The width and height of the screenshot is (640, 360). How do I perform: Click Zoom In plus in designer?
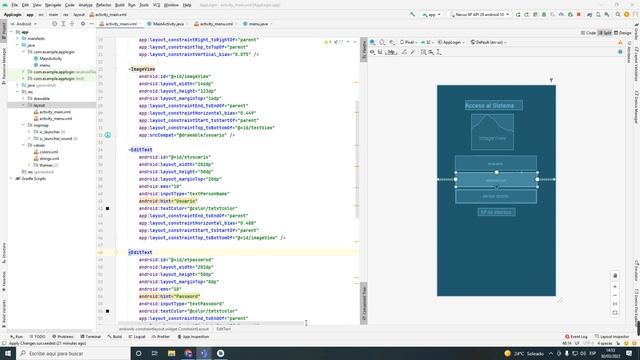(615, 287)
